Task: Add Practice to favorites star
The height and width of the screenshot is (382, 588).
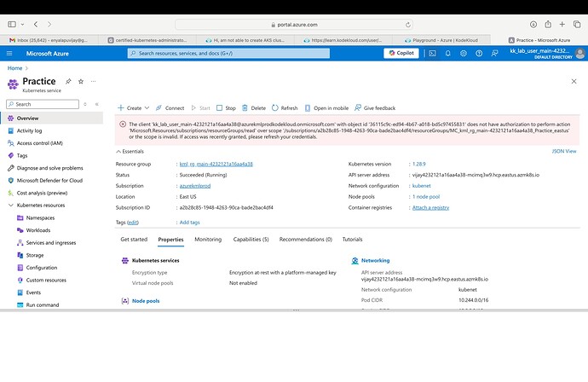Action: pyautogui.click(x=81, y=81)
